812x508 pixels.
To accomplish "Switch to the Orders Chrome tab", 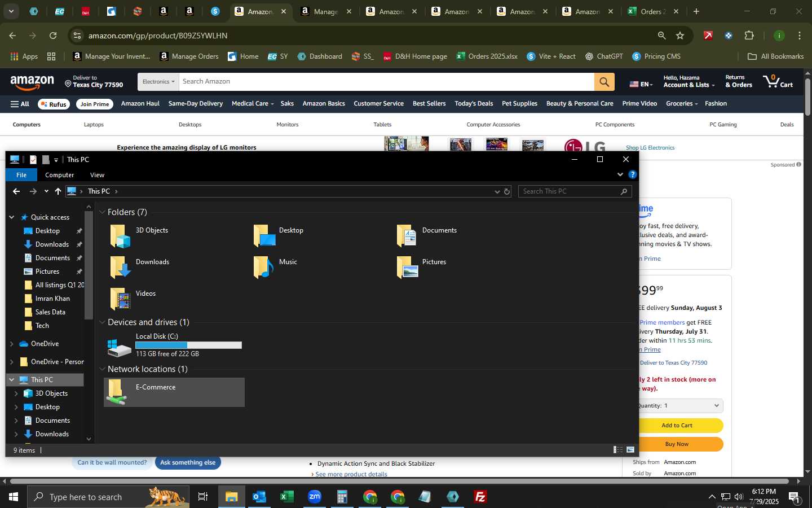I will pyautogui.click(x=654, y=11).
